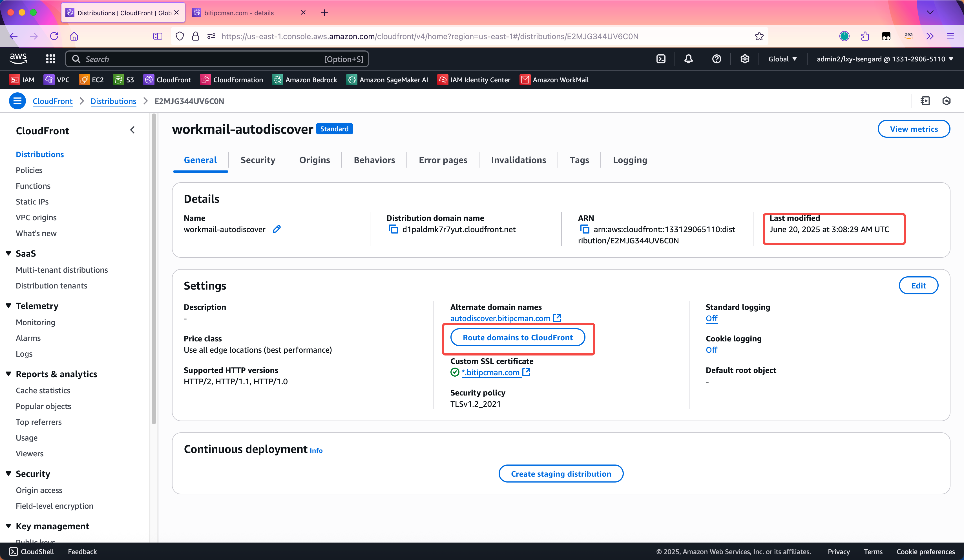964x560 pixels.
Task: Switch to the Security tab
Action: [257, 160]
